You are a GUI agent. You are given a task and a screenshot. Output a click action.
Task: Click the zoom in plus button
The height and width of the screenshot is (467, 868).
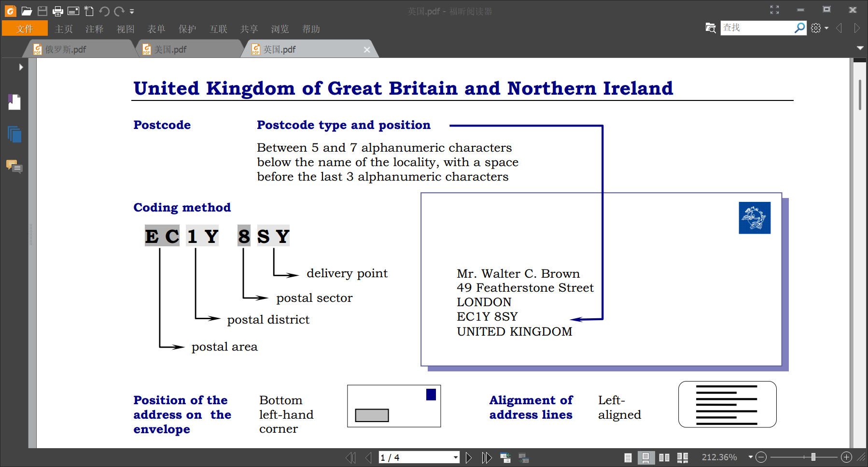click(846, 457)
